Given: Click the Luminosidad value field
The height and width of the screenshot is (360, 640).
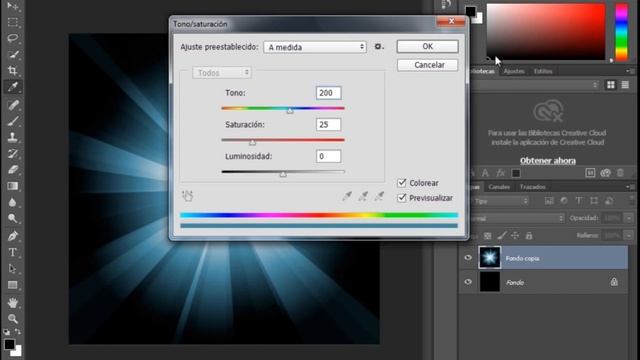Looking at the screenshot, I should pos(328,156).
